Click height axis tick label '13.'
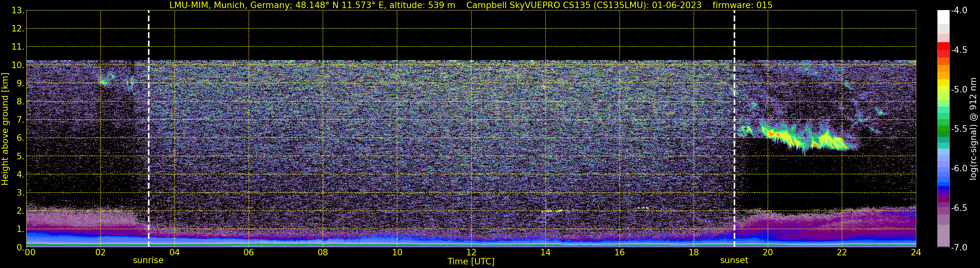Screen dimensions: 980x268 pyautogui.click(x=18, y=10)
